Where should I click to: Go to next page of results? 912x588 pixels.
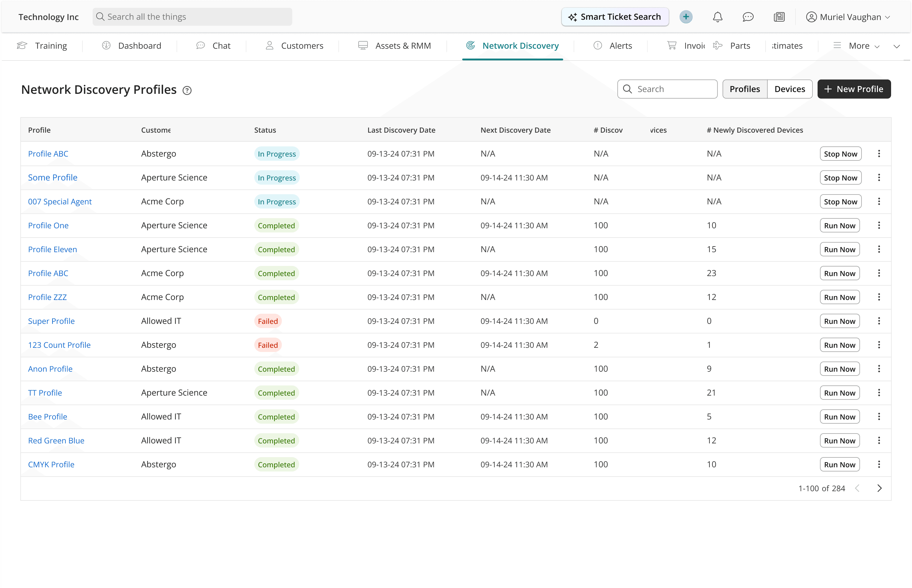click(x=879, y=488)
